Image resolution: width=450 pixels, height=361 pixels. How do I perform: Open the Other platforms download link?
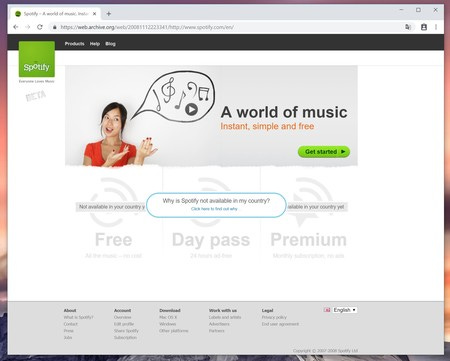tap(174, 331)
